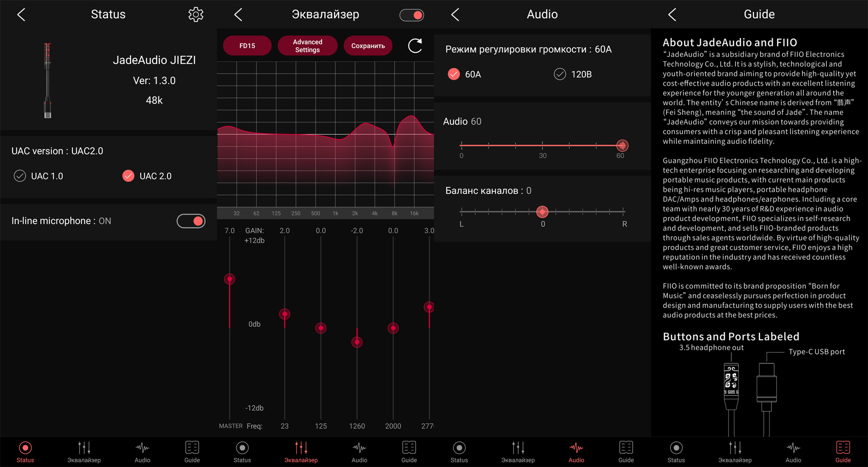Viewport: 868px width, 467px height.
Task: Click the 1260 Hz band slider knob
Action: click(357, 342)
